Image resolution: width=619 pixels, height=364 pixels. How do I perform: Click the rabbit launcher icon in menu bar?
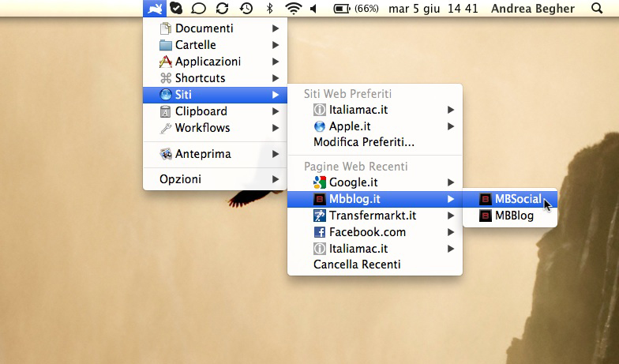click(155, 8)
